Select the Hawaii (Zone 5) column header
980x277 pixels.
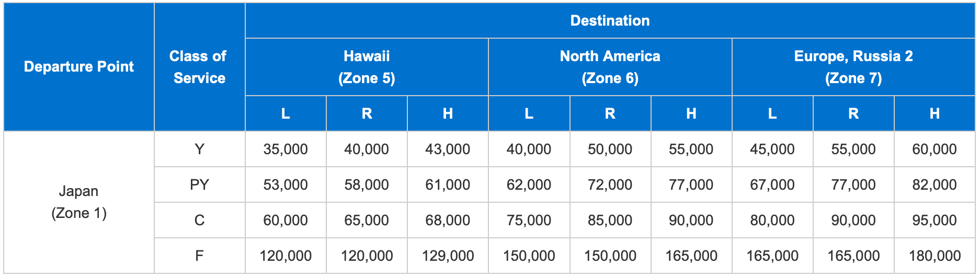point(367,67)
